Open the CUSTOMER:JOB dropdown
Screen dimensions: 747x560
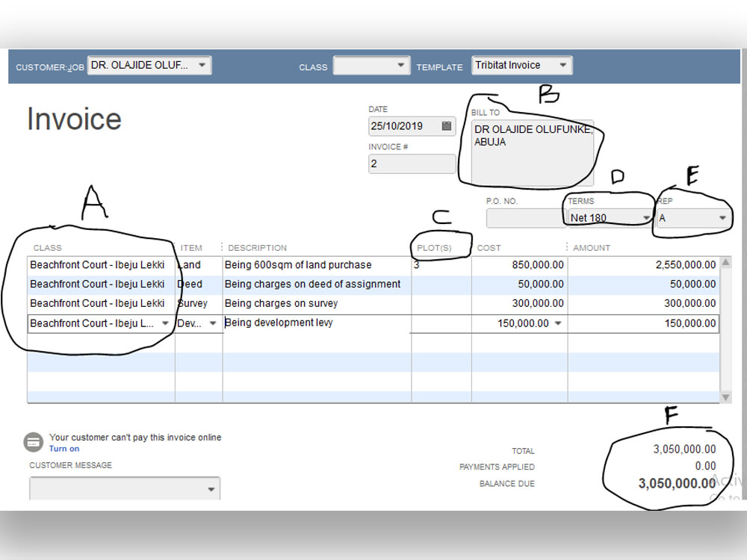(x=202, y=65)
